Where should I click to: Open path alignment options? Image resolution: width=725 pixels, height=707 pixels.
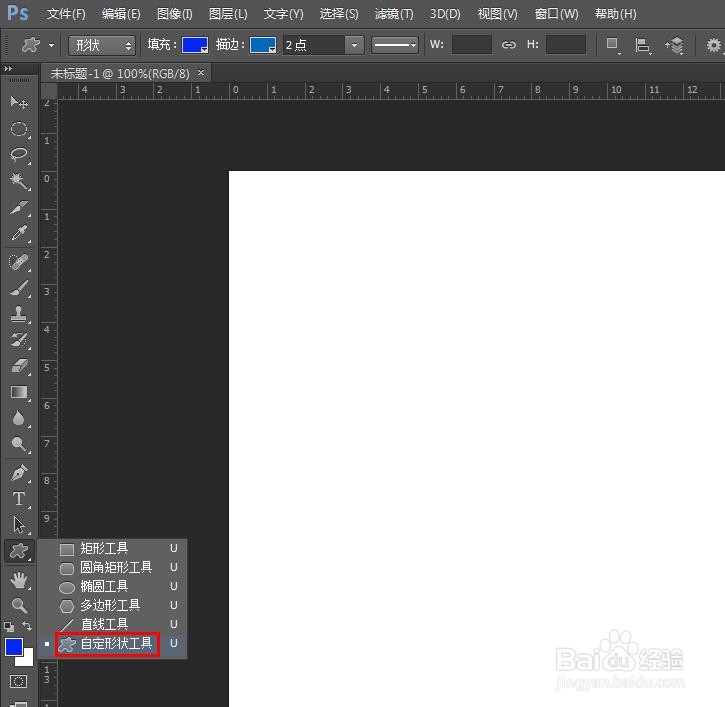click(x=643, y=45)
